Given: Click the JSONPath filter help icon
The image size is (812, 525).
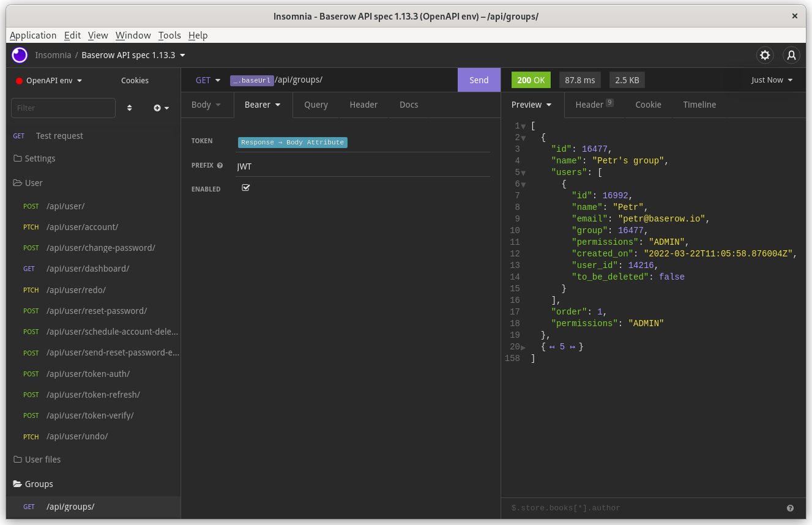Looking at the screenshot, I should (x=791, y=508).
